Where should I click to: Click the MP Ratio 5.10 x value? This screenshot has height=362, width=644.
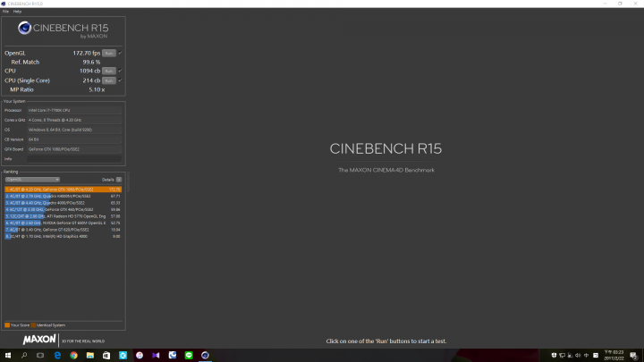click(97, 89)
